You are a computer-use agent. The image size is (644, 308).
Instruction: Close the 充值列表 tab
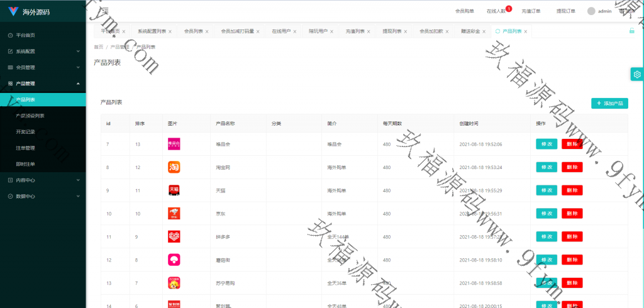point(370,31)
